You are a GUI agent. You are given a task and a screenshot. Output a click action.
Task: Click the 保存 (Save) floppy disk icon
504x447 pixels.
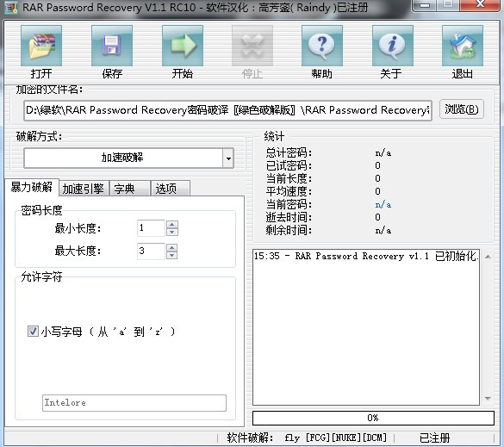click(x=112, y=46)
